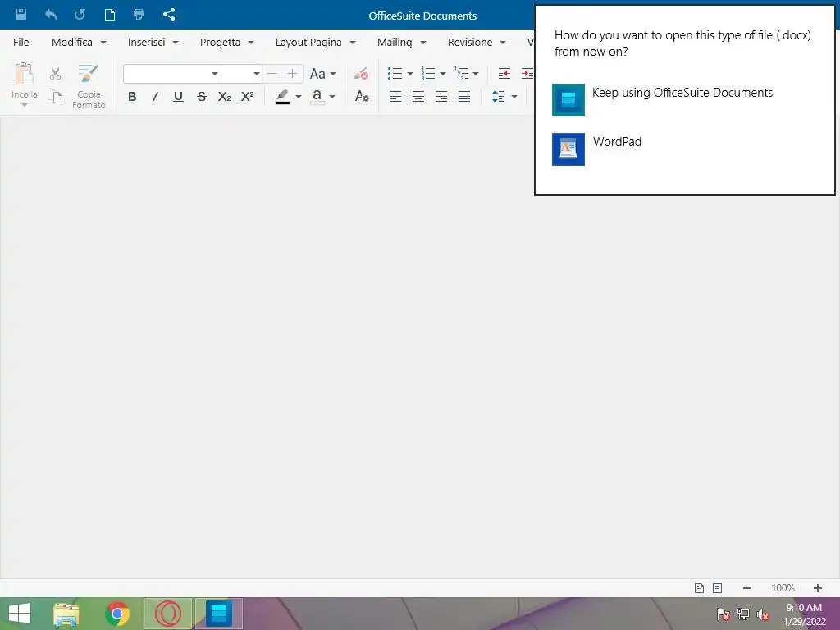Open bullet list style dropdown
The width and height of the screenshot is (840, 630).
pyautogui.click(x=410, y=74)
